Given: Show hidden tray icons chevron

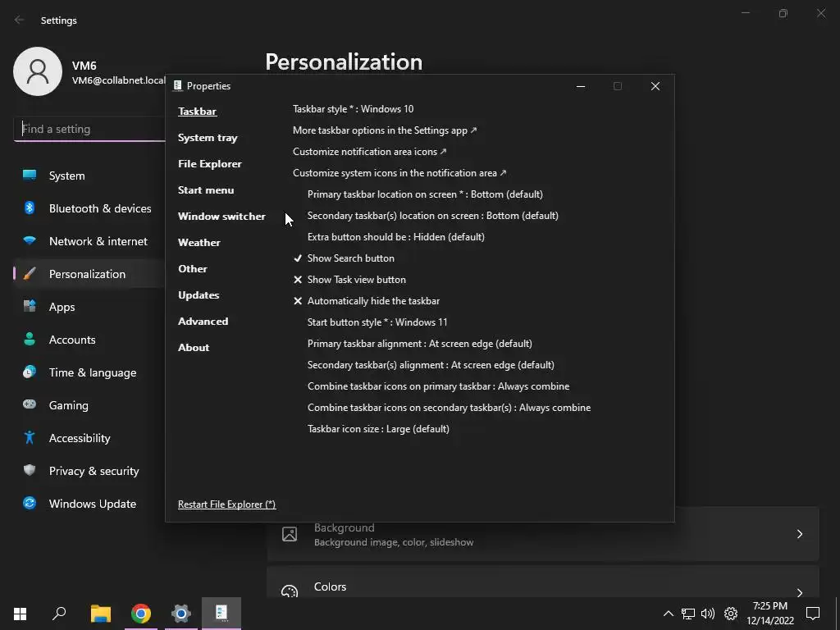Looking at the screenshot, I should (x=668, y=614).
